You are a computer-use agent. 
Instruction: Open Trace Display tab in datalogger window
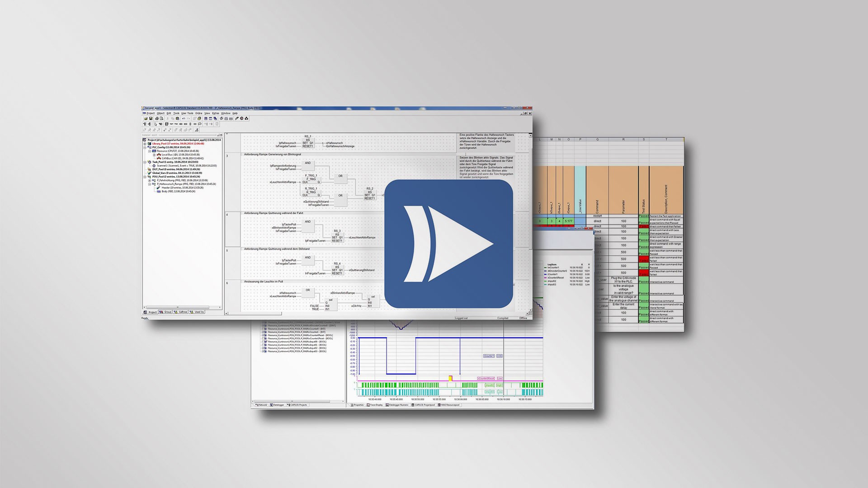(374, 405)
